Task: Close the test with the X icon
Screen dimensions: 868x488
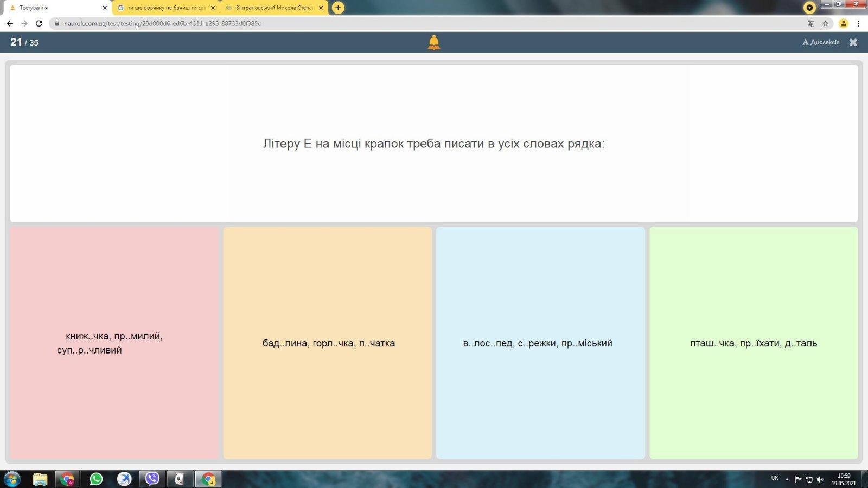Action: point(853,42)
